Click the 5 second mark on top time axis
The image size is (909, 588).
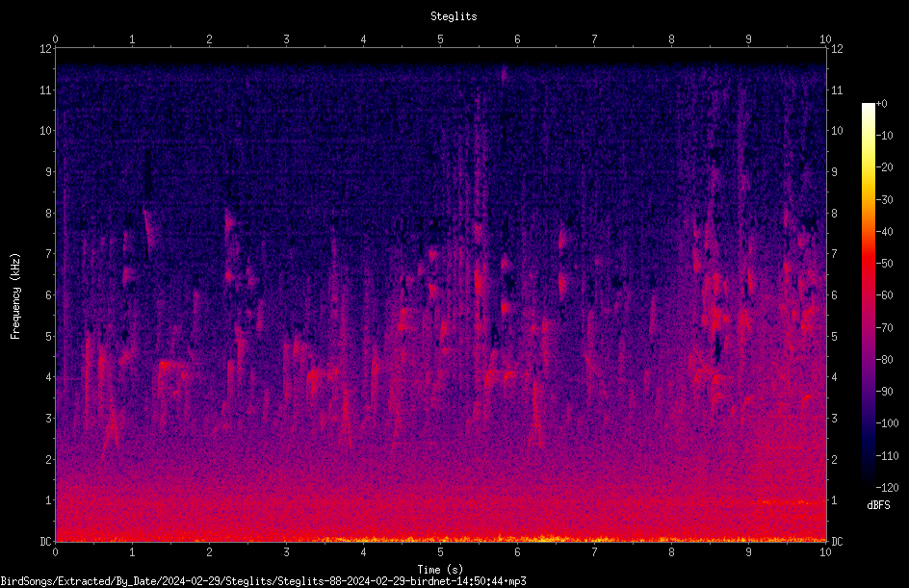pyautogui.click(x=441, y=39)
